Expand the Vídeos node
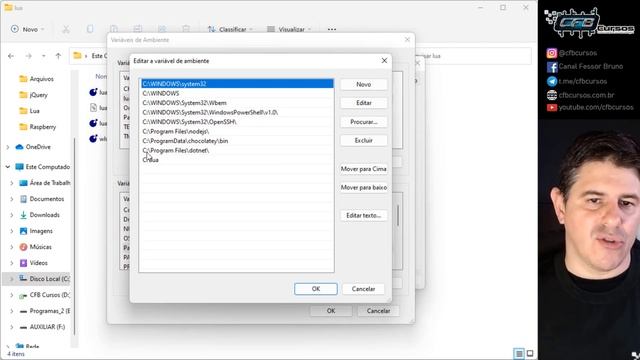The height and width of the screenshot is (360, 640). [x=12, y=263]
